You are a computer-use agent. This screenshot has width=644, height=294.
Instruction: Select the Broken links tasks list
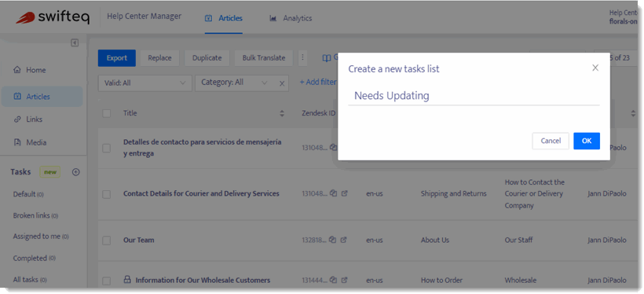pyautogui.click(x=35, y=215)
